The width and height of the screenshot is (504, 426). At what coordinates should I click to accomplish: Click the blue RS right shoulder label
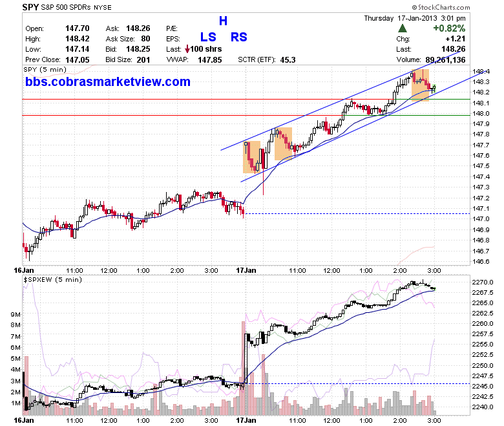coord(239,37)
